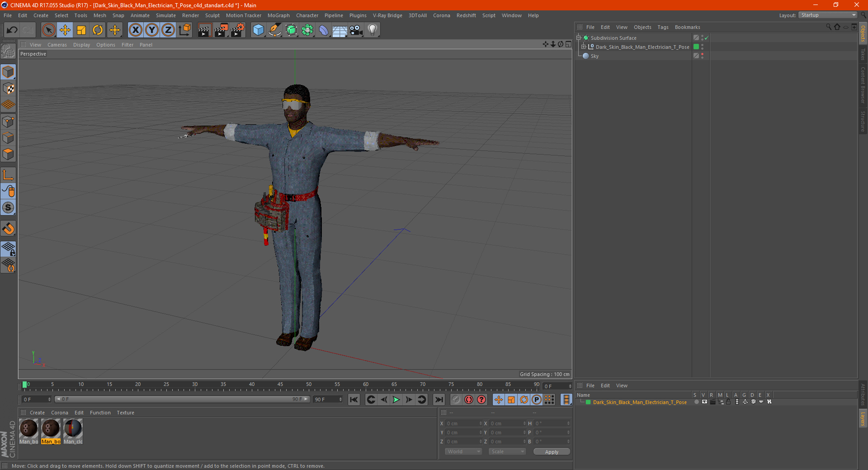This screenshot has width=868, height=470.
Task: Add a Subdivision Surface generator icon
Action: (x=291, y=30)
